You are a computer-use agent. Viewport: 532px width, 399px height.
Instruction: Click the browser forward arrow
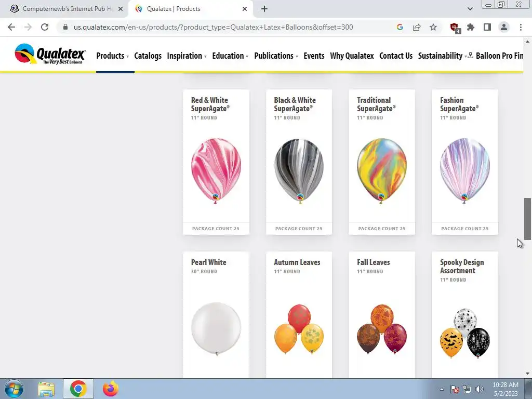[28, 27]
